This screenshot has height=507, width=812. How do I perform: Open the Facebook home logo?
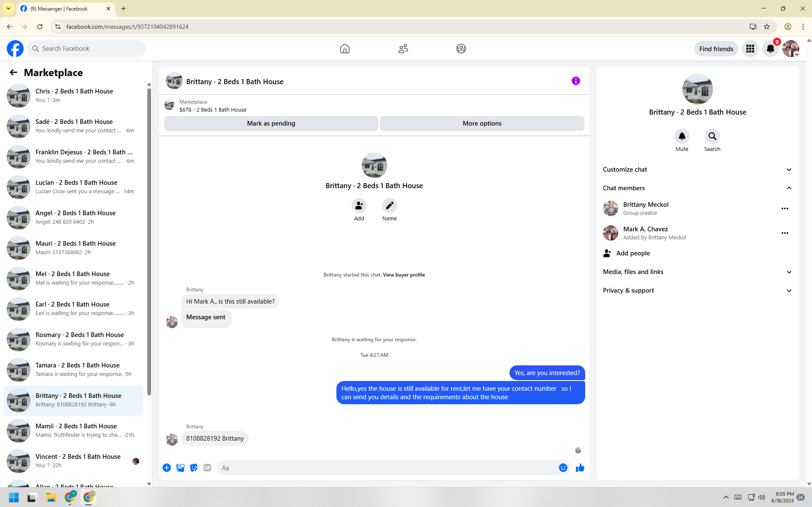click(15, 49)
